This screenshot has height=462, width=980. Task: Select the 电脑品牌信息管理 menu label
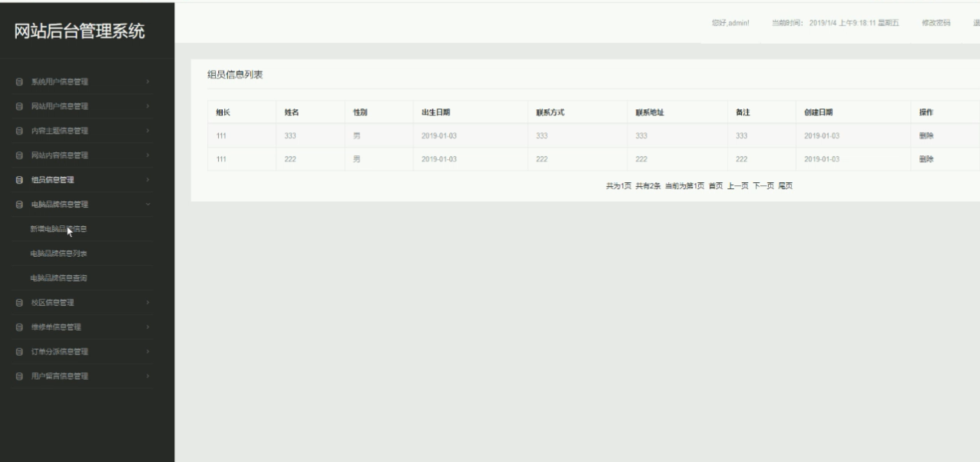tap(59, 204)
